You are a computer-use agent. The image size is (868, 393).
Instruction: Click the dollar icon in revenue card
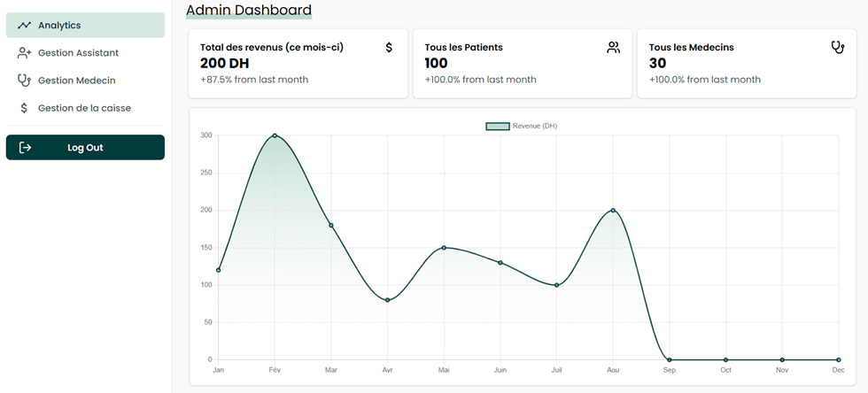point(389,48)
